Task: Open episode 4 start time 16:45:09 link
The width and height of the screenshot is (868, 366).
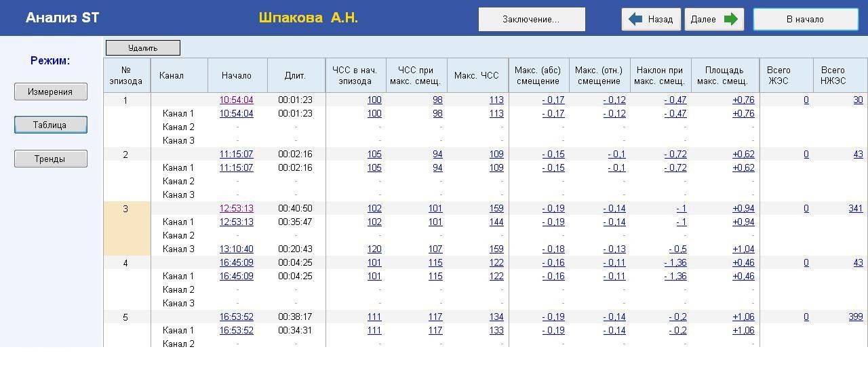Action: point(236,263)
